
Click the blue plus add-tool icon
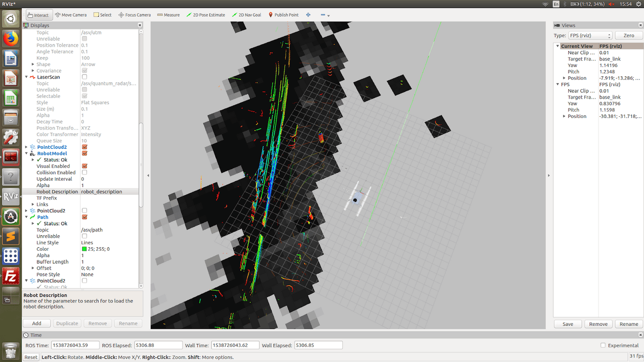tap(308, 15)
